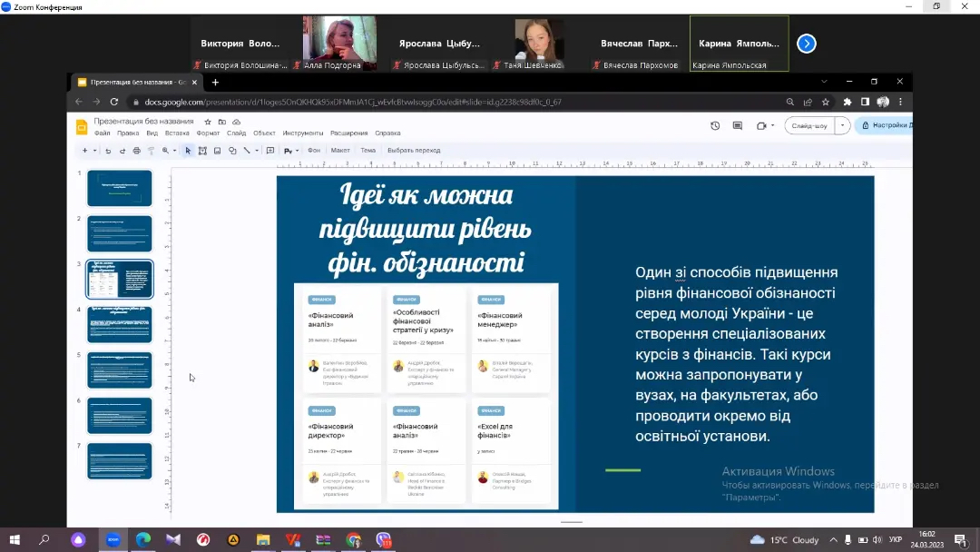980x552 pixels.
Task: Open the zoom level dropdown arrow
Action: click(174, 151)
